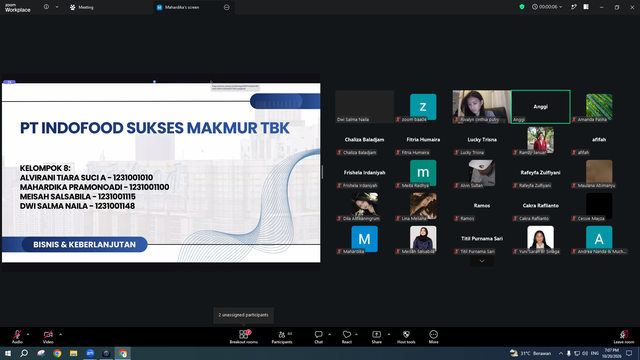The image size is (640, 360).
Task: Select Lucky Trisna's participant tile
Action: tap(482, 140)
